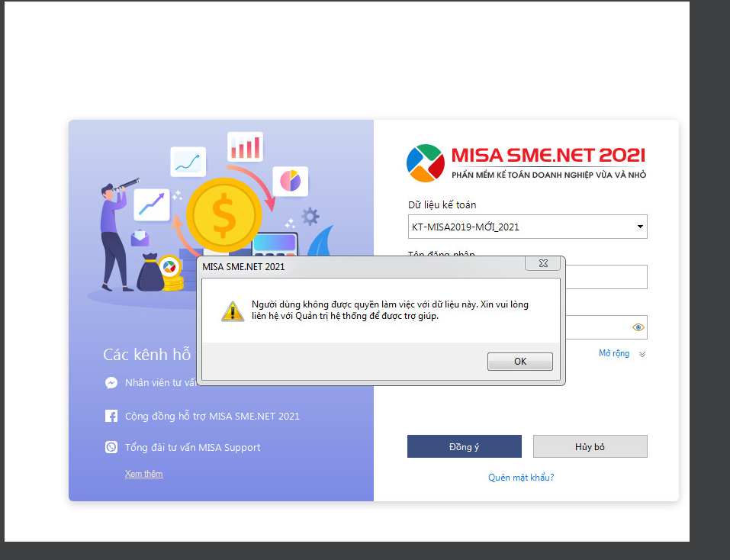Screen dimensions: 730x560
Task: Click OK in the MISA SME.NET 2021 dialog
Action: pos(520,362)
